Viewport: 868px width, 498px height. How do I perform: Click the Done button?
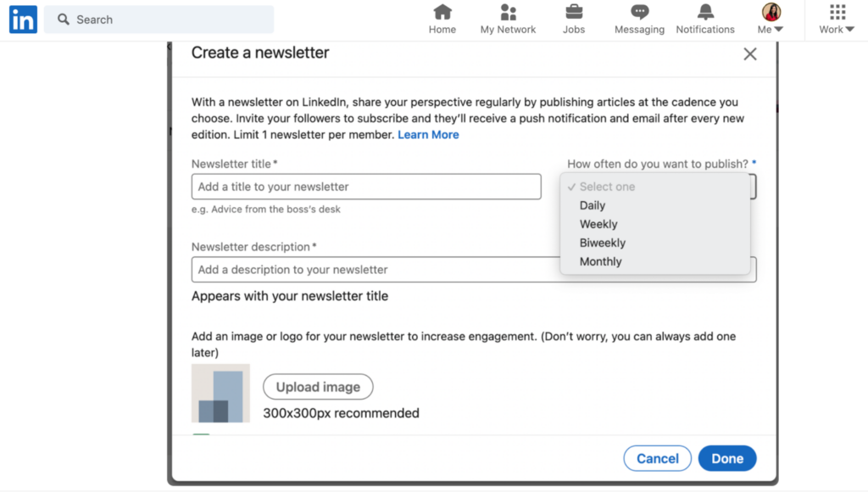tap(726, 458)
